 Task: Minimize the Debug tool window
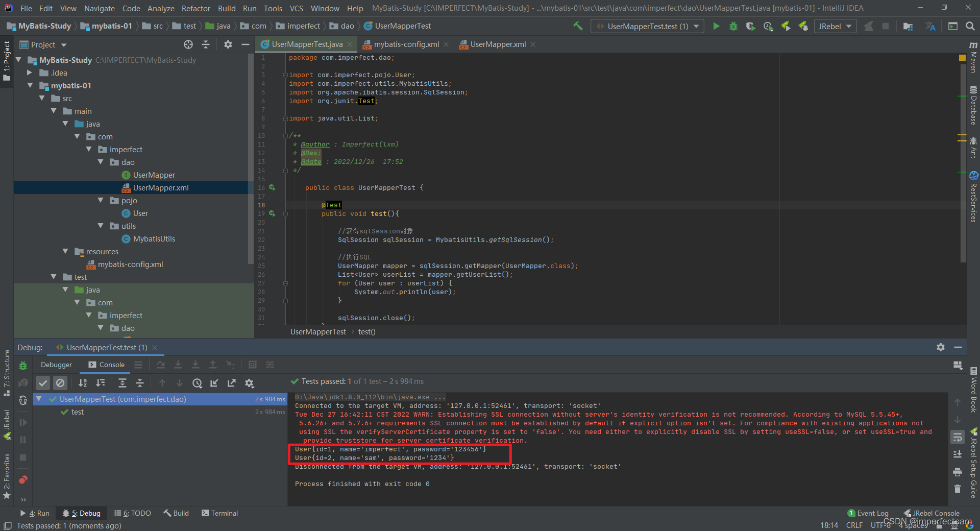click(958, 347)
